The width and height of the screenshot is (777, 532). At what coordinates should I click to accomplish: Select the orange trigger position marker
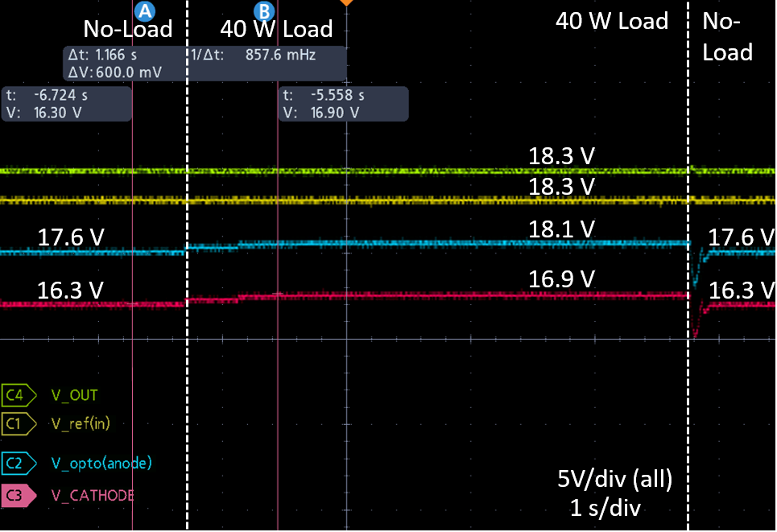[346, 3]
